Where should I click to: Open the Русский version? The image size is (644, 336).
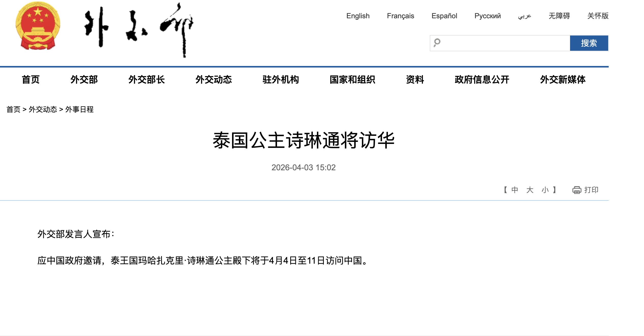[x=487, y=16]
